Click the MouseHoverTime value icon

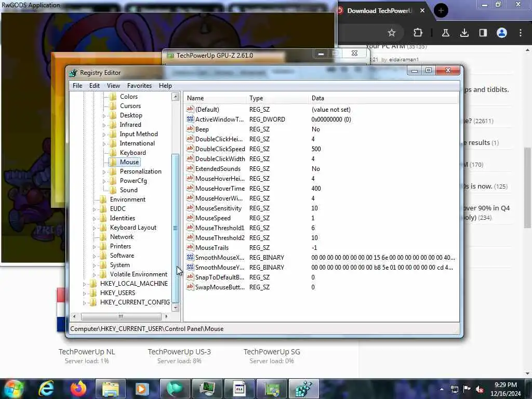[x=190, y=188]
